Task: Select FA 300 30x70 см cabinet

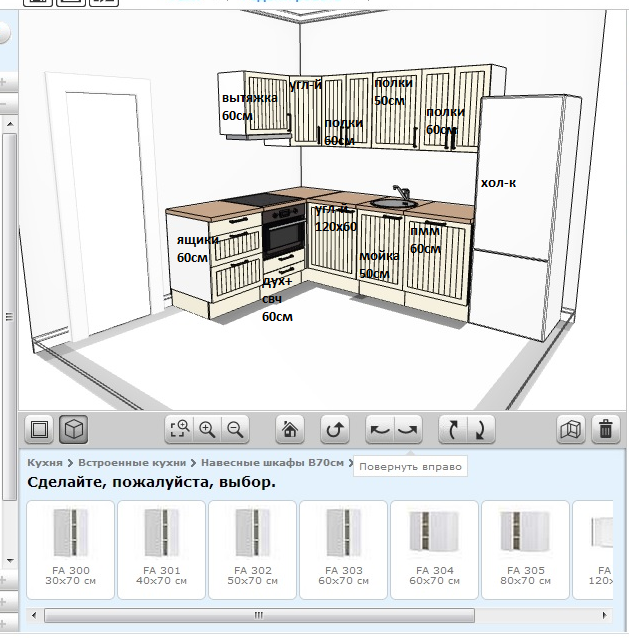Action: click(x=70, y=550)
